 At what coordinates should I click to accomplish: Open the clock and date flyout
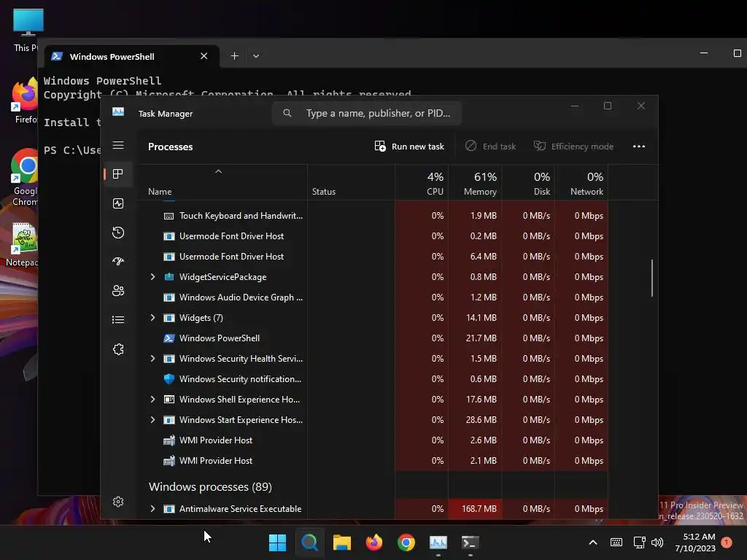point(695,542)
